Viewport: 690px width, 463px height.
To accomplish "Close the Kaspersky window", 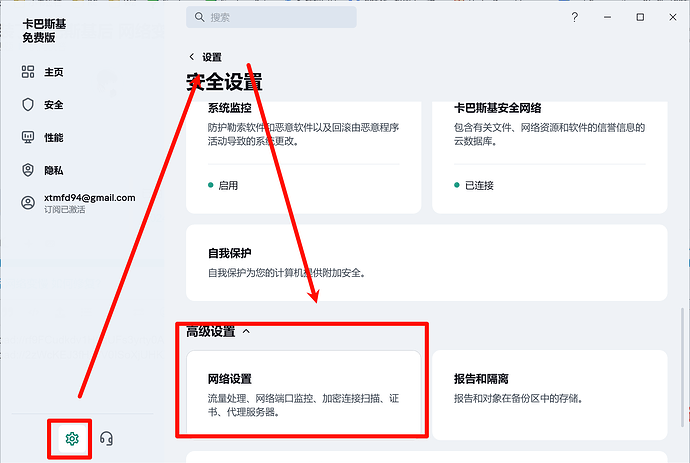I will [x=673, y=17].
